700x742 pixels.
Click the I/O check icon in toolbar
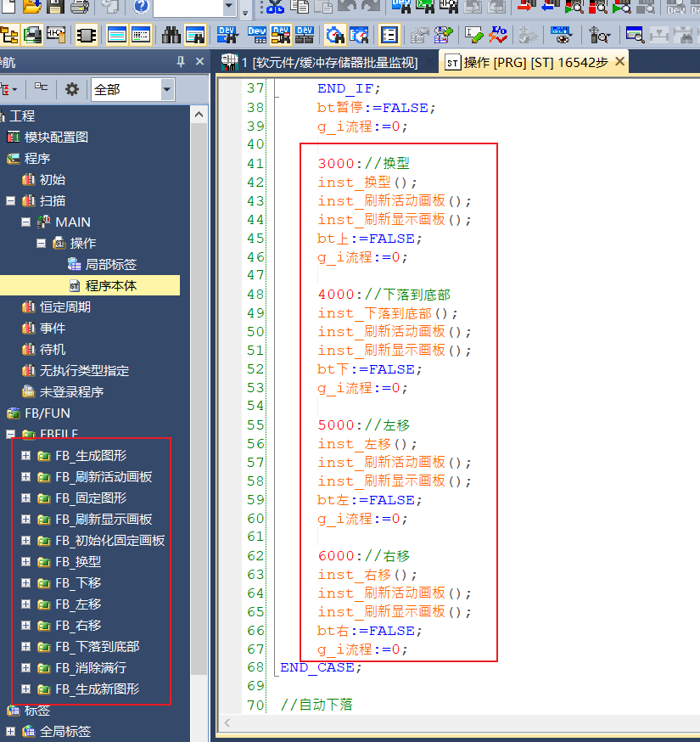point(56,36)
